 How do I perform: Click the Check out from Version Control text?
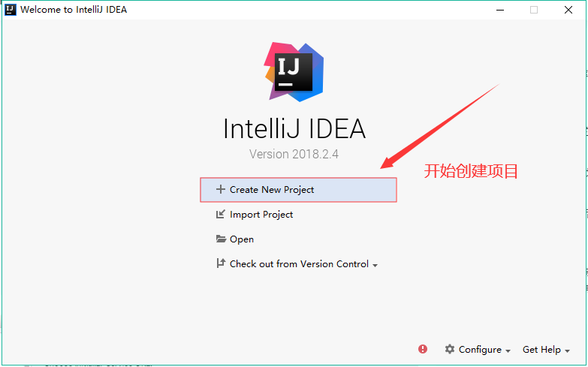pos(299,264)
